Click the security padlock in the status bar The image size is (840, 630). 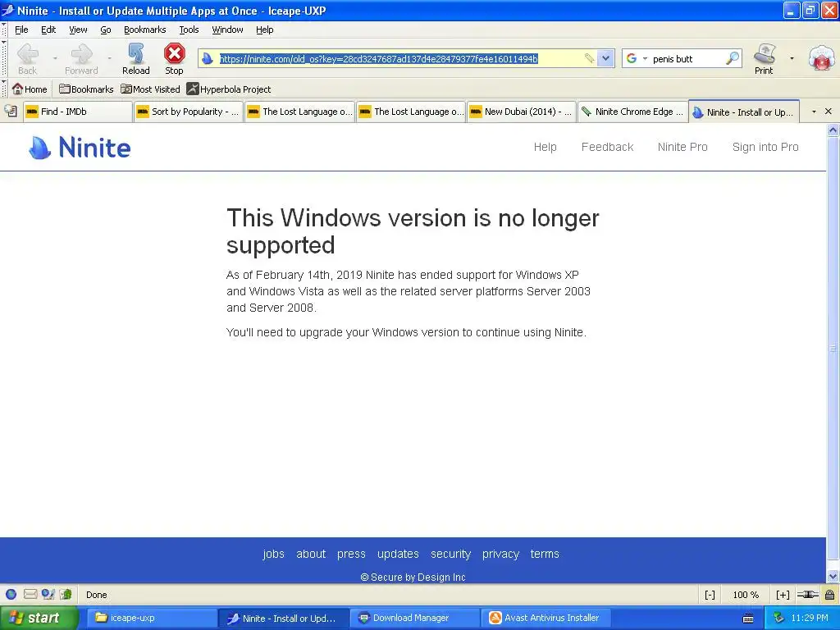[x=829, y=594]
